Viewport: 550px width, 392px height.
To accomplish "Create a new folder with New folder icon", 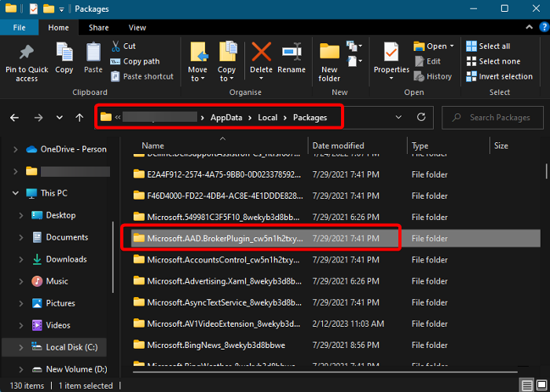I will tap(329, 53).
